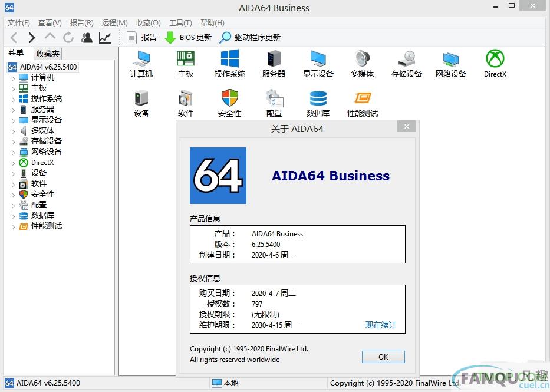550x392 pixels.
Task: Expand the 存储设备 node in the sidebar tree
Action: point(14,141)
